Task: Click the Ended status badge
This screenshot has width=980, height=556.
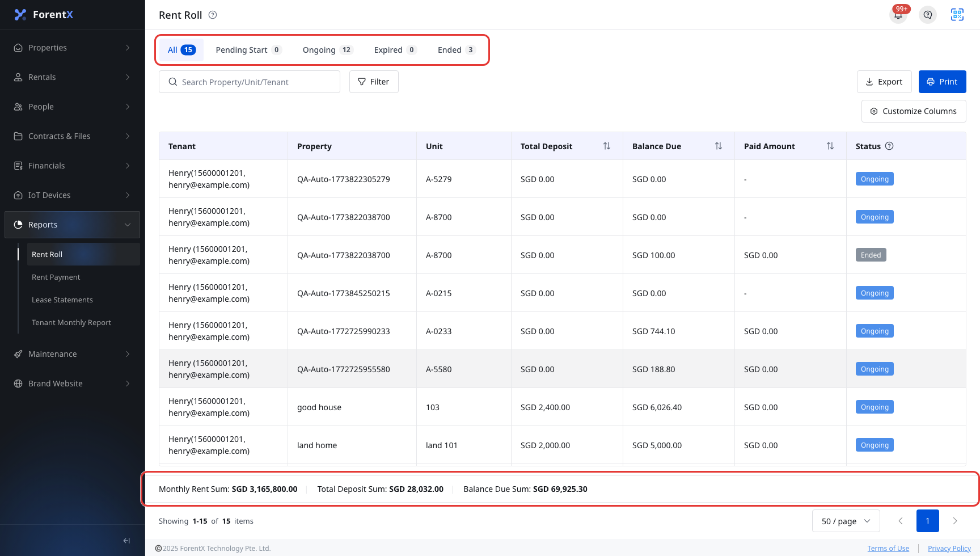Action: point(871,255)
